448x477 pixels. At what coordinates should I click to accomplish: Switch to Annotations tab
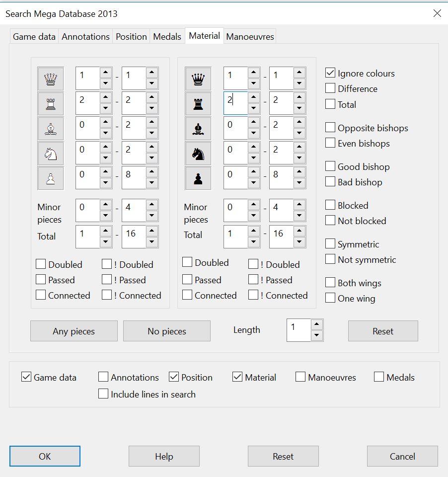[85, 36]
